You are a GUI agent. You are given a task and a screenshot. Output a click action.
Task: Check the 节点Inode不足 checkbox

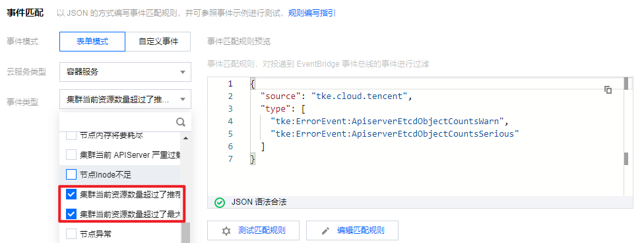[x=71, y=174]
